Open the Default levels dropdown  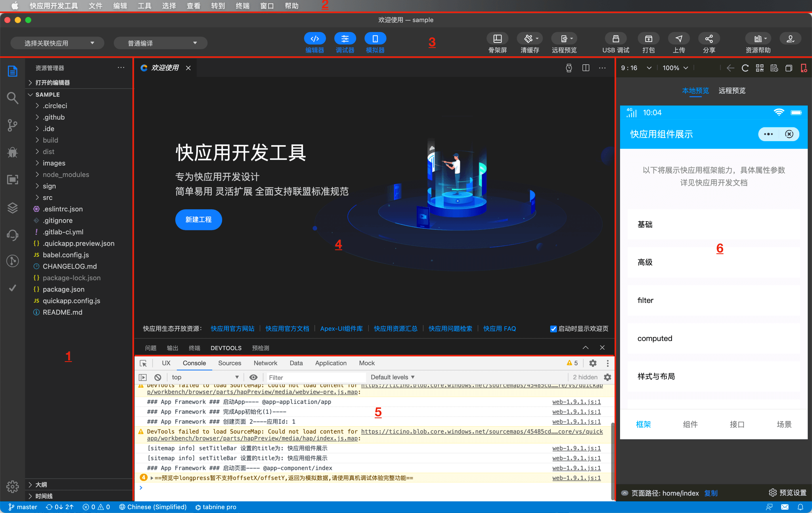392,377
